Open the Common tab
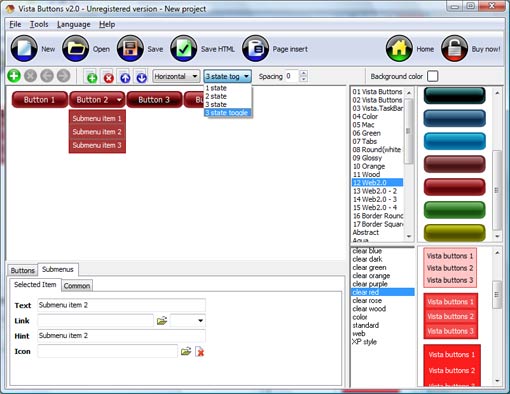The width and height of the screenshot is (510, 394). 77,286
